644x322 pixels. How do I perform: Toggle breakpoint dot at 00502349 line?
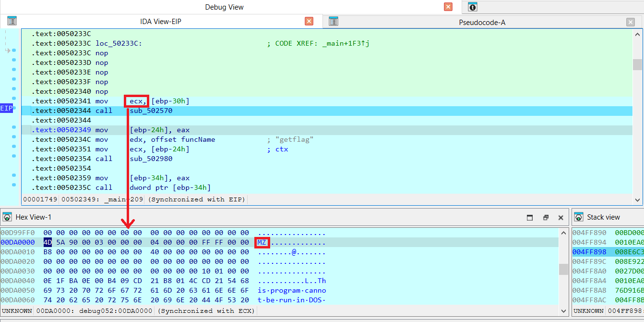pyautogui.click(x=14, y=127)
